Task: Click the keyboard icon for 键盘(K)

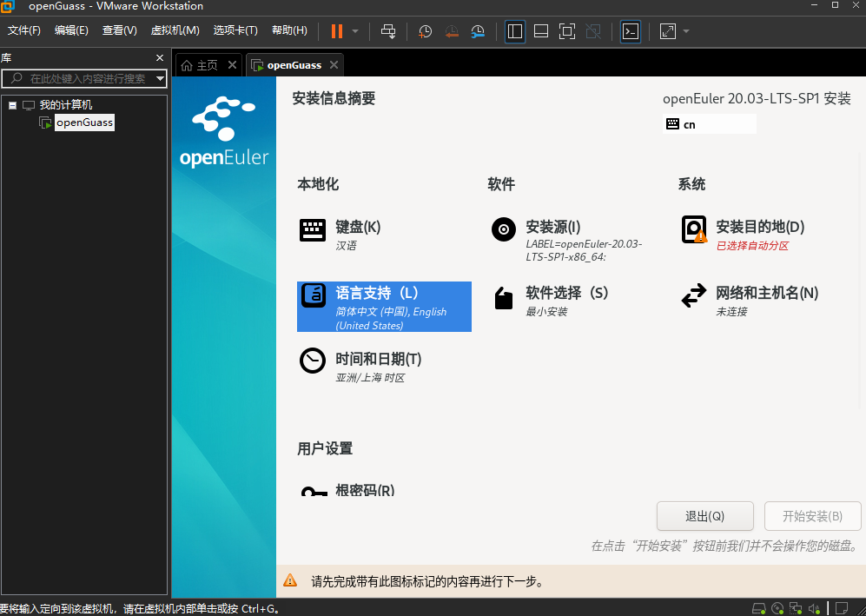Action: pos(313,230)
